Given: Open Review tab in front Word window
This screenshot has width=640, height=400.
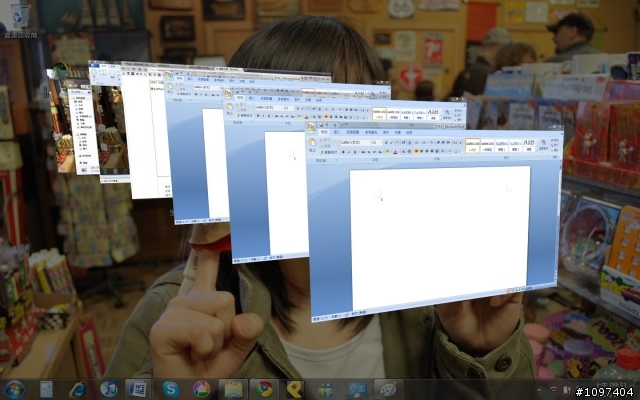Looking at the screenshot, I should point(398,132).
